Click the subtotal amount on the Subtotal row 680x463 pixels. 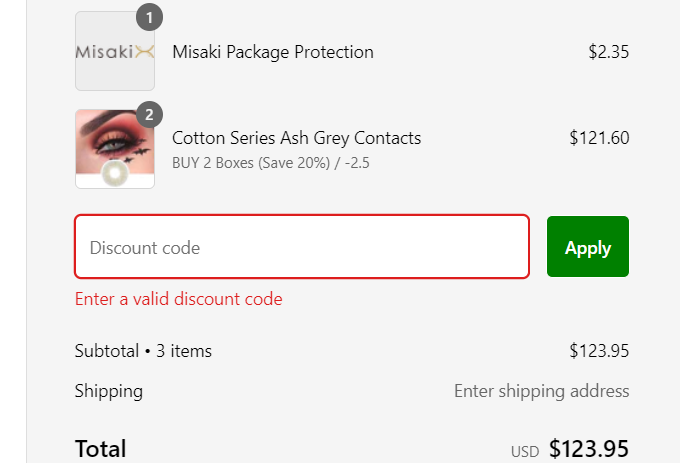tap(599, 351)
